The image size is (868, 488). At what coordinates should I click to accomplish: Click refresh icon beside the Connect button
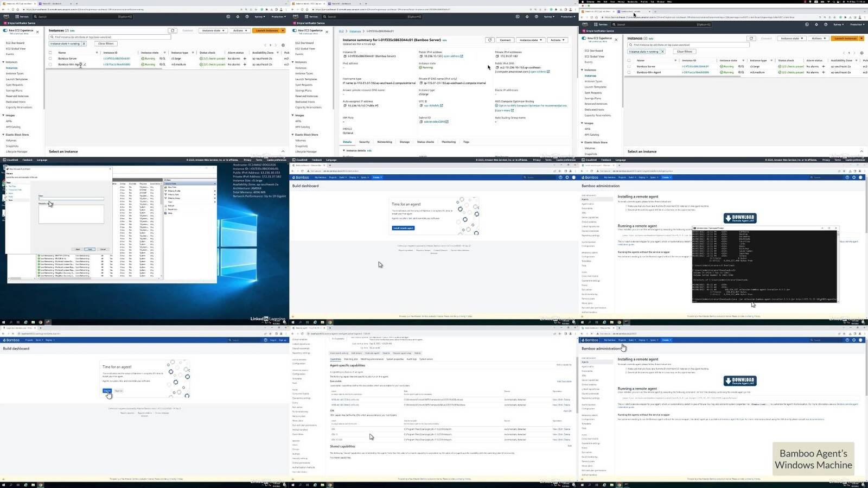point(490,40)
